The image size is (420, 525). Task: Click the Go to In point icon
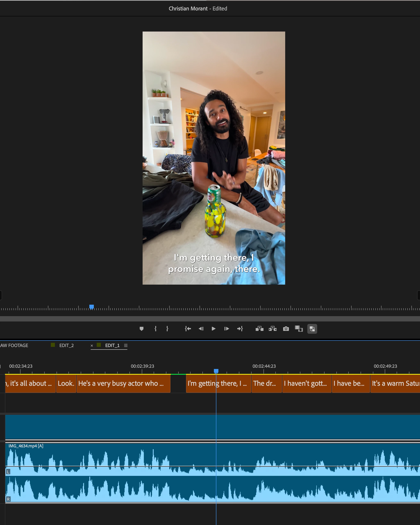pyautogui.click(x=188, y=329)
